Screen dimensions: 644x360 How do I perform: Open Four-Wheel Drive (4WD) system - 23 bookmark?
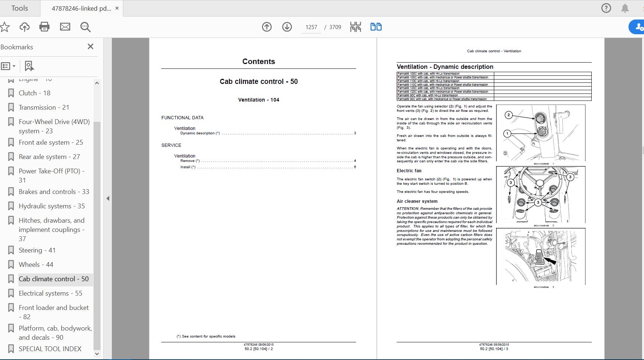pos(54,126)
